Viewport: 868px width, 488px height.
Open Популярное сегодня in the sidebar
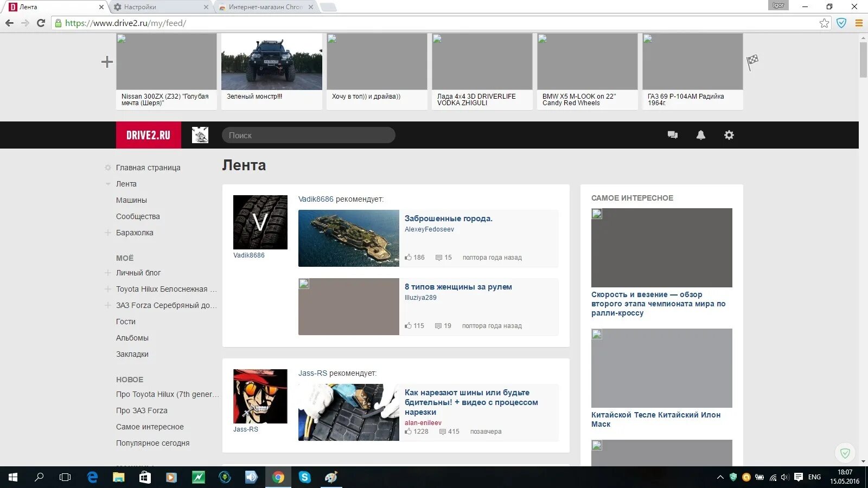point(153,443)
